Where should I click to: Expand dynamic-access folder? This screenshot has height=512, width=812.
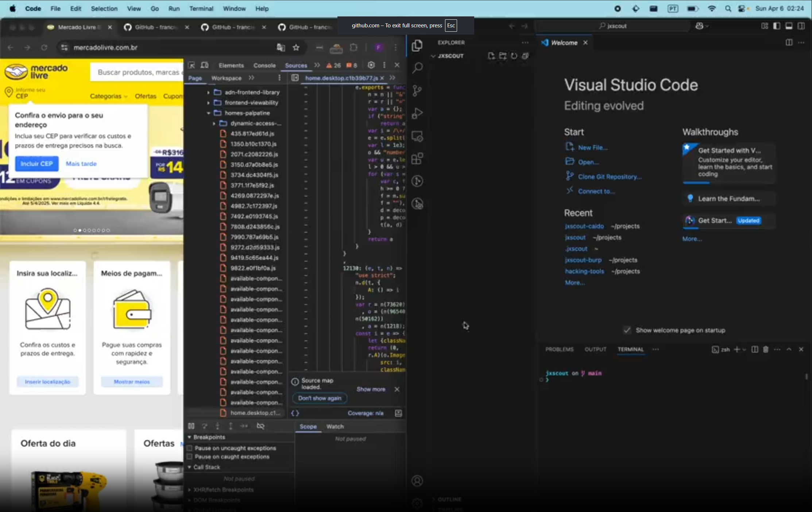(x=214, y=123)
